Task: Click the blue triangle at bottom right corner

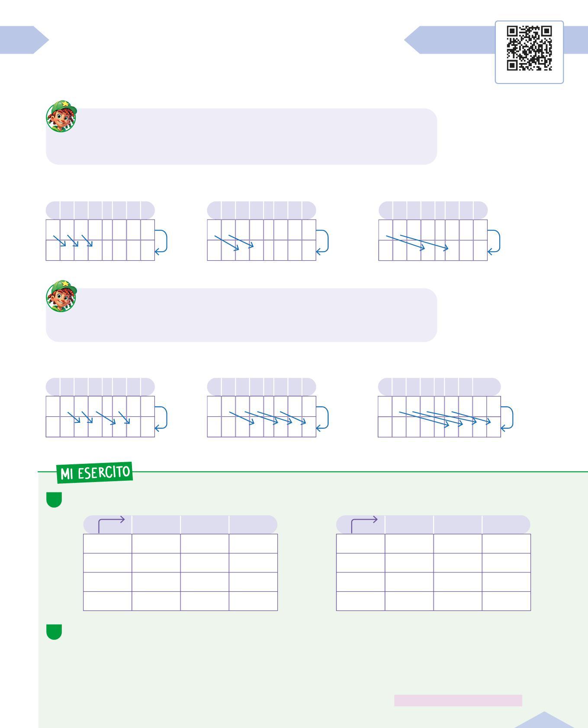Action: [x=544, y=721]
